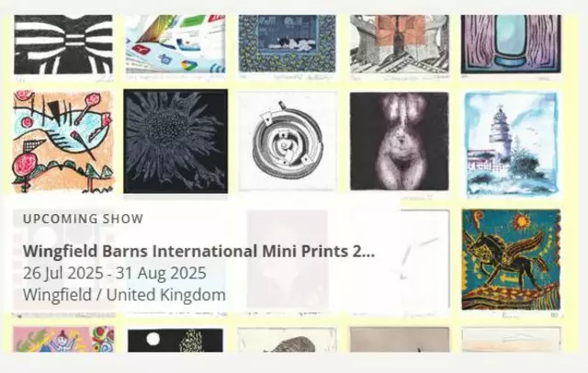Open the black print with white moon
This screenshot has width=588, height=373.
click(x=175, y=341)
